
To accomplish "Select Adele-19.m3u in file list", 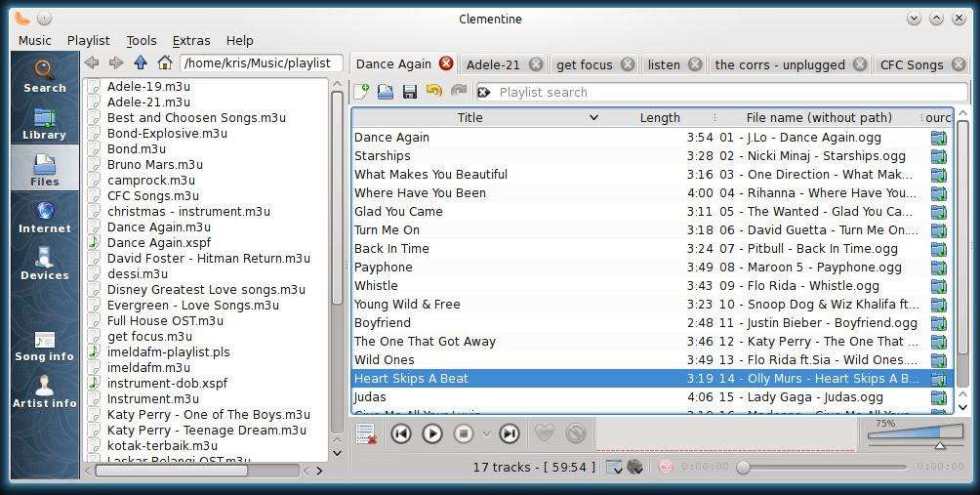I will tap(148, 86).
